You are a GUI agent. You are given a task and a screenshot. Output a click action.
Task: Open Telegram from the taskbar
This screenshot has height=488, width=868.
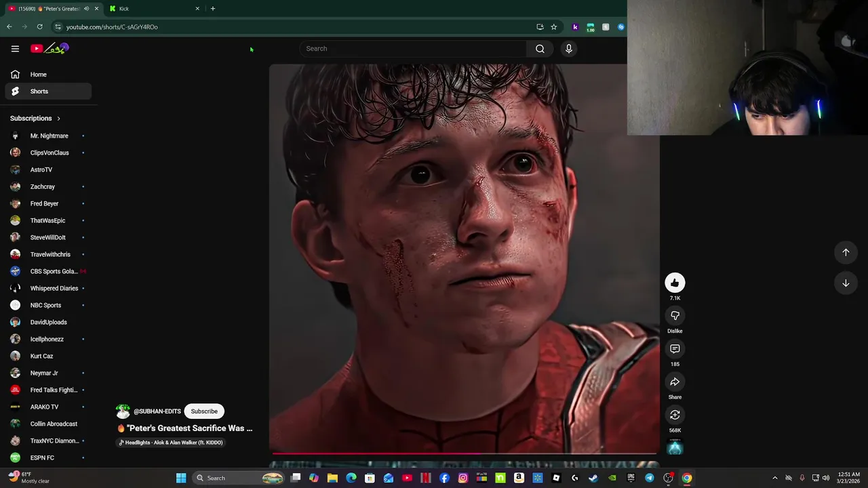pyautogui.click(x=650, y=478)
